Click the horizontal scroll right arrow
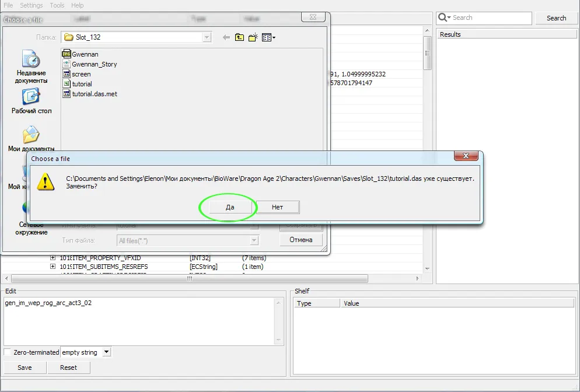The width and height of the screenshot is (580, 392). click(x=418, y=278)
